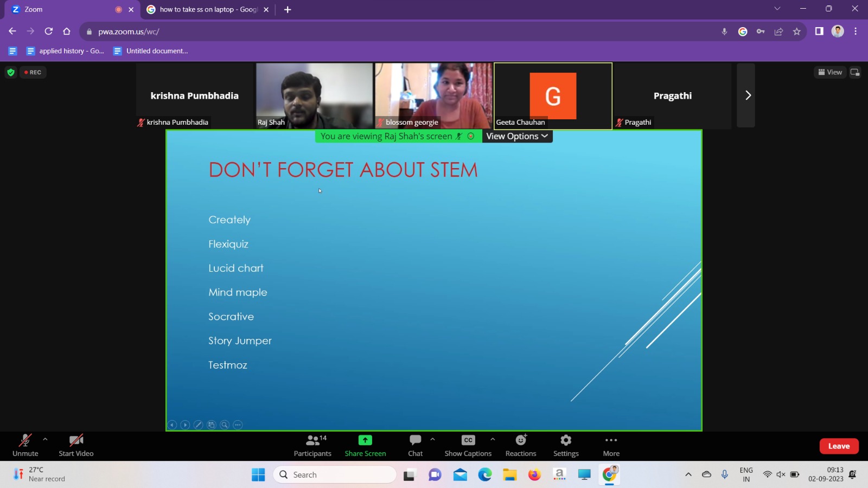Close the Google search tab

pyautogui.click(x=266, y=9)
